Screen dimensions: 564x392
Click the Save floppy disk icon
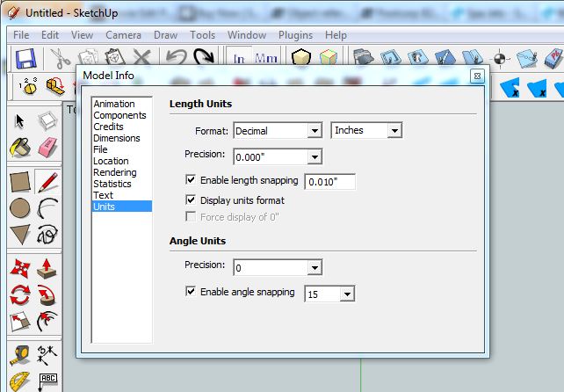(x=25, y=60)
